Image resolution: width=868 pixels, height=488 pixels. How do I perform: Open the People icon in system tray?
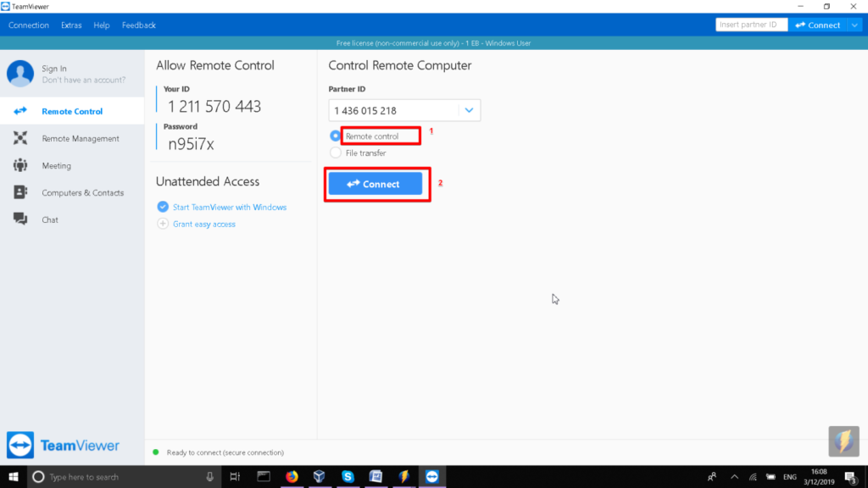click(712, 476)
